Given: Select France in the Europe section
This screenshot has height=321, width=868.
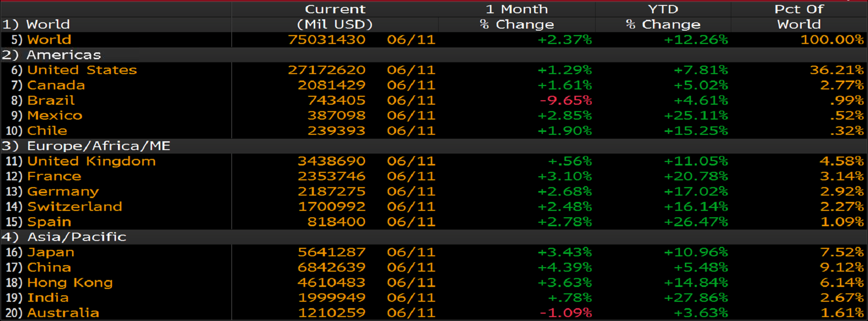Looking at the screenshot, I should (54, 176).
